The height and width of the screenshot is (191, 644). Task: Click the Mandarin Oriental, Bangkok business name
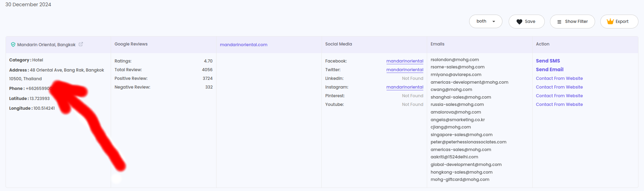46,45
